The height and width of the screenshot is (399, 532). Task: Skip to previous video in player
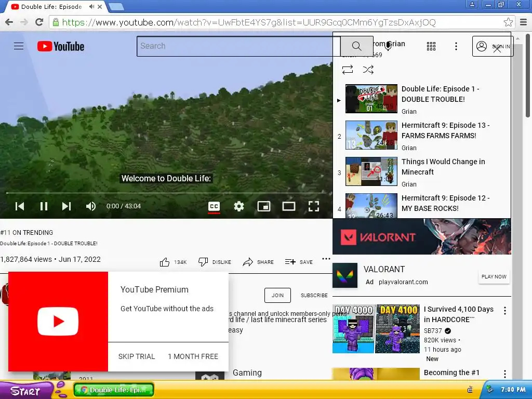pyautogui.click(x=20, y=206)
